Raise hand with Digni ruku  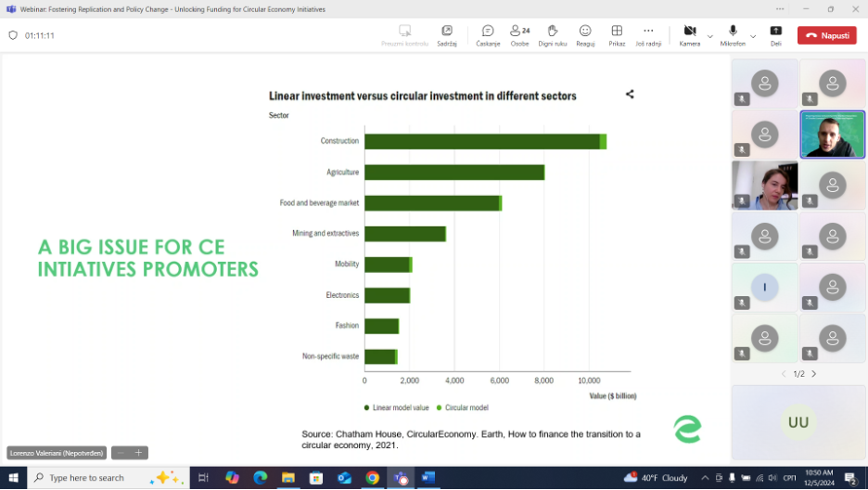click(553, 34)
